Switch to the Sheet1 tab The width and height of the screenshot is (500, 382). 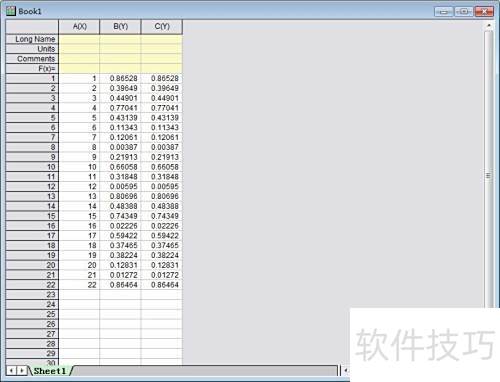click(50, 371)
